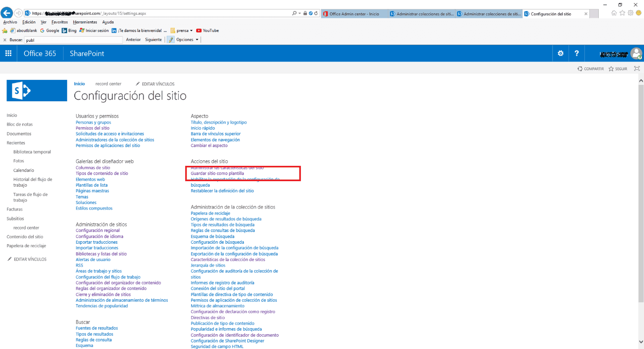This screenshot has width=644, height=349.
Task: Open the Edición menu
Action: click(x=29, y=22)
